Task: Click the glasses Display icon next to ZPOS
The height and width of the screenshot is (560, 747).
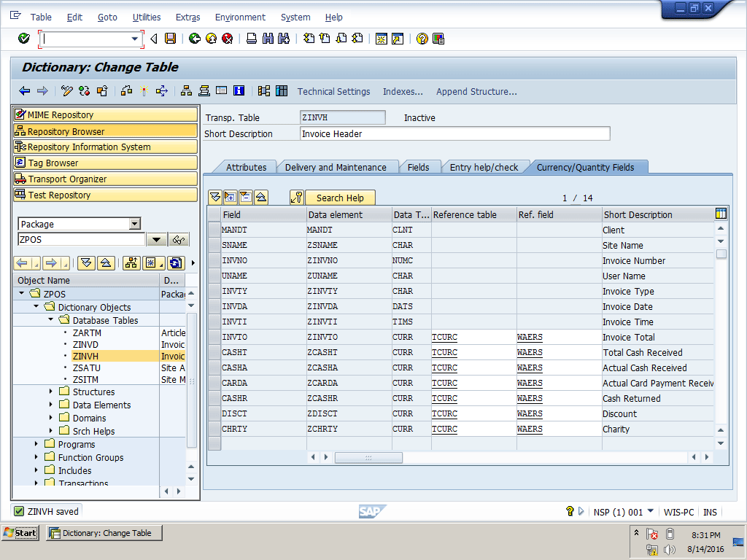Action: pyautogui.click(x=179, y=240)
